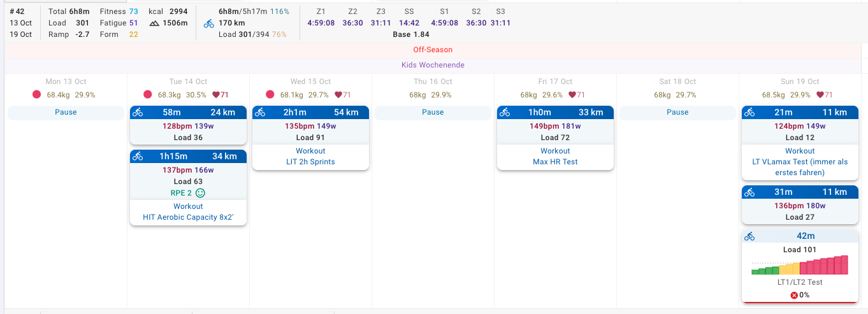Screen dimensions: 868x314
Task: Click the RPE 2 smiley face icon
Action: tap(201, 193)
